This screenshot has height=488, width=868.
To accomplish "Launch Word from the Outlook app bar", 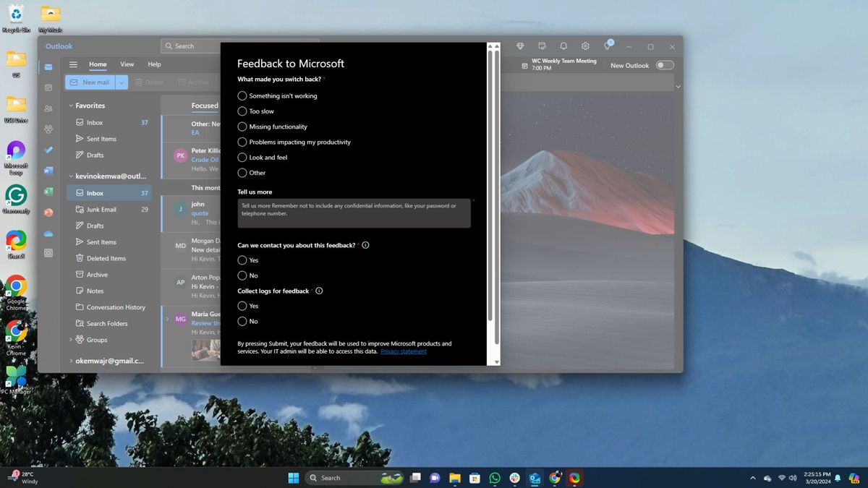I will (x=48, y=171).
